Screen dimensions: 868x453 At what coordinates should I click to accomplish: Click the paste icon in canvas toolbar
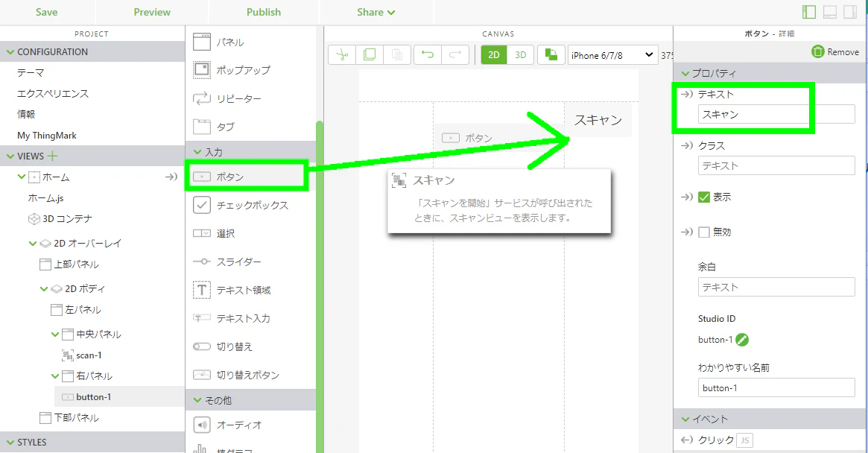click(397, 55)
